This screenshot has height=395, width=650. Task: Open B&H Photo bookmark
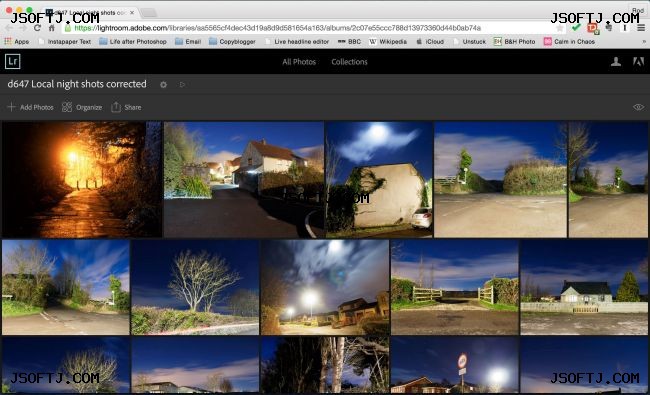(514, 41)
